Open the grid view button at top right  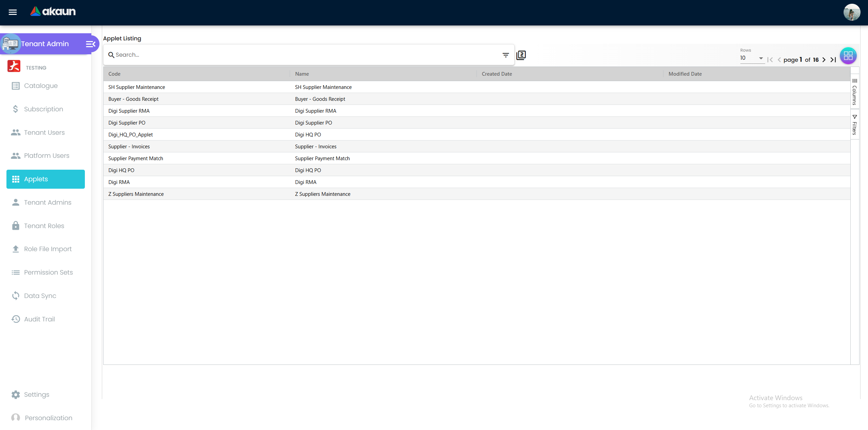pos(848,55)
